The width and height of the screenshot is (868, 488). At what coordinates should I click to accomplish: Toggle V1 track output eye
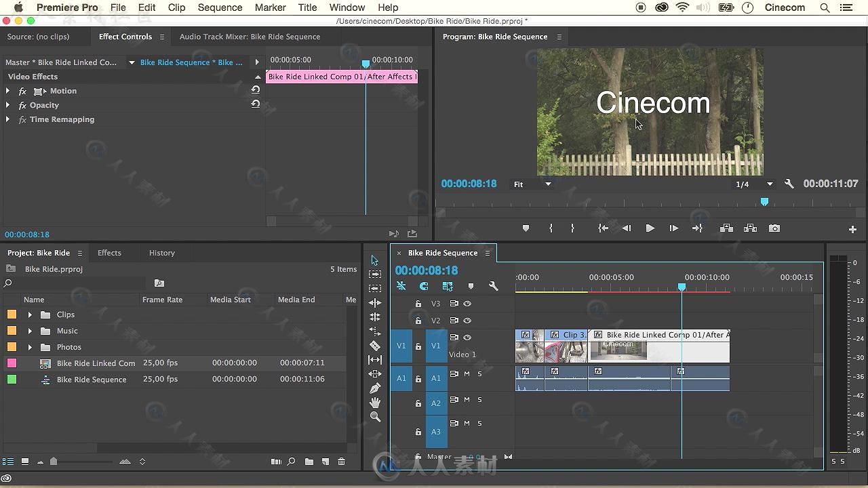click(467, 338)
